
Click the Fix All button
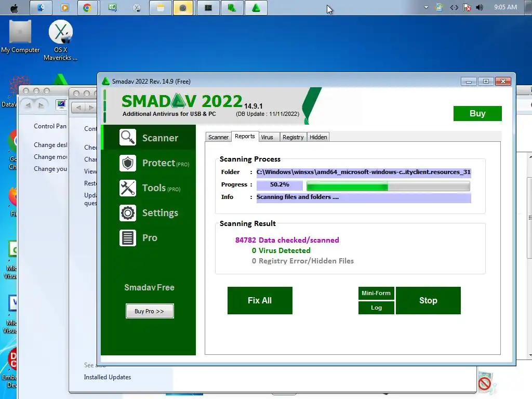click(x=260, y=300)
